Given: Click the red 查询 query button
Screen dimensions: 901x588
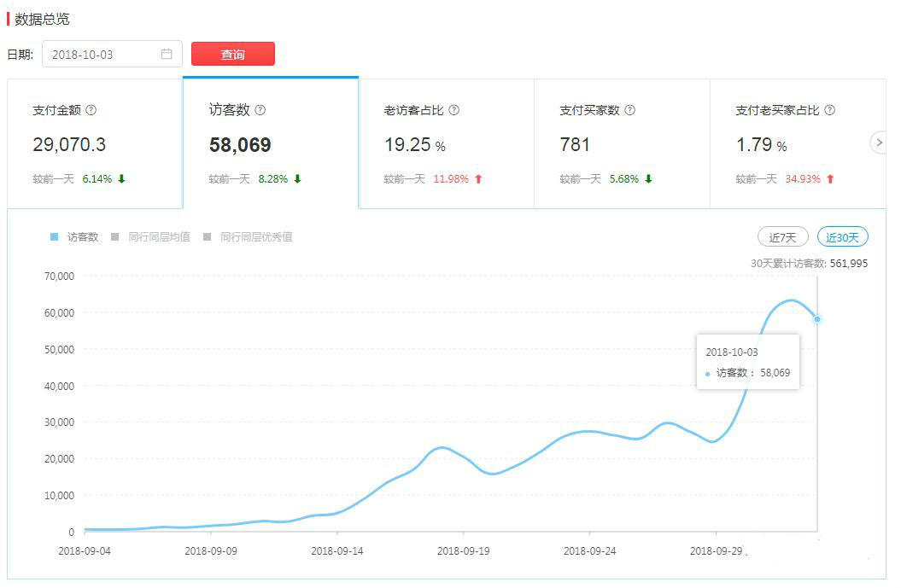Looking at the screenshot, I should coord(232,54).
